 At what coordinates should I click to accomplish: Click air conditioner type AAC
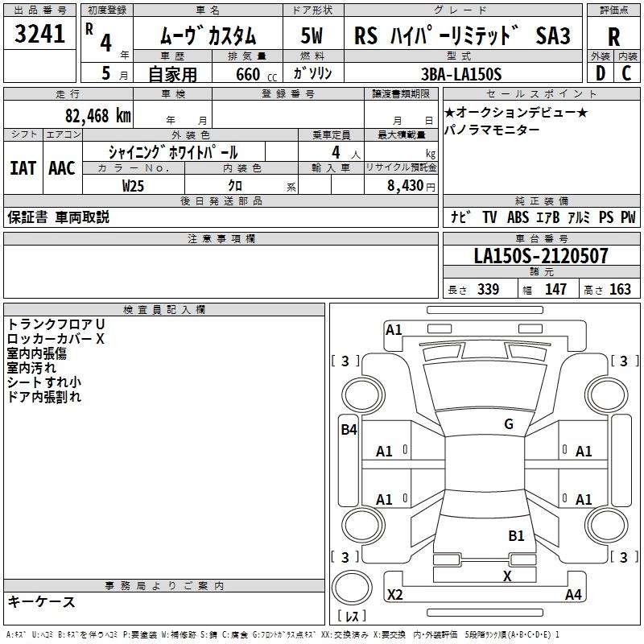pos(62,168)
